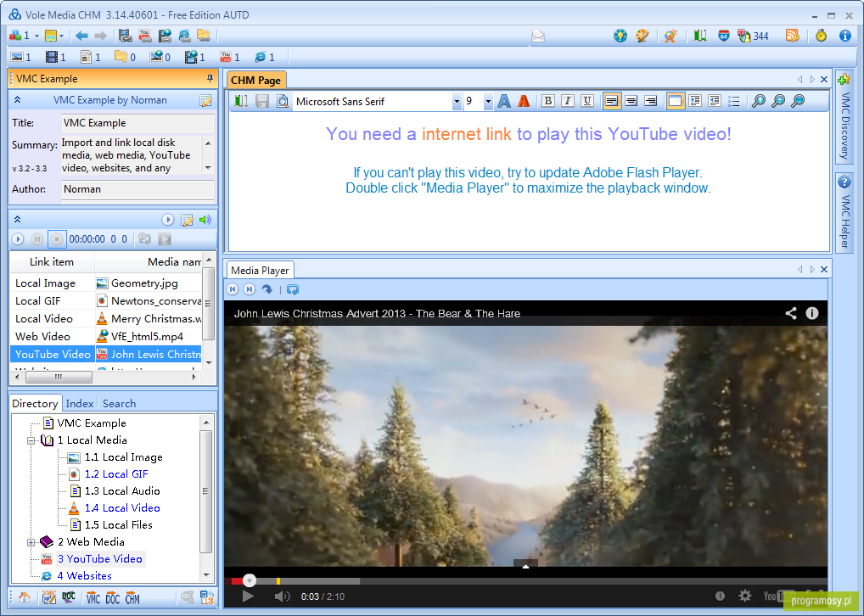The image size is (864, 616).
Task: Click the edit note icon beside VMC Example by Norman
Action: pyautogui.click(x=205, y=100)
